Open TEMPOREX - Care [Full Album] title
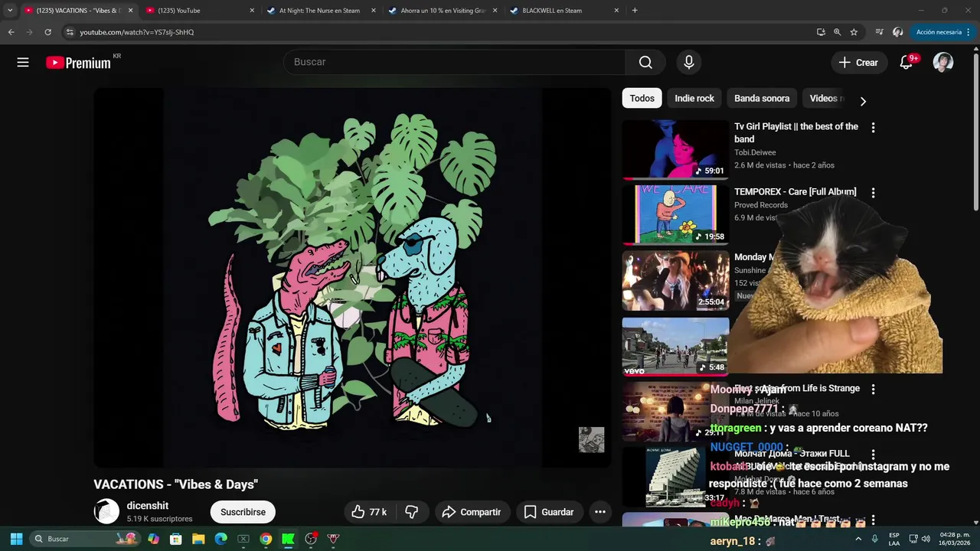The height and width of the screenshot is (551, 980). [x=795, y=191]
